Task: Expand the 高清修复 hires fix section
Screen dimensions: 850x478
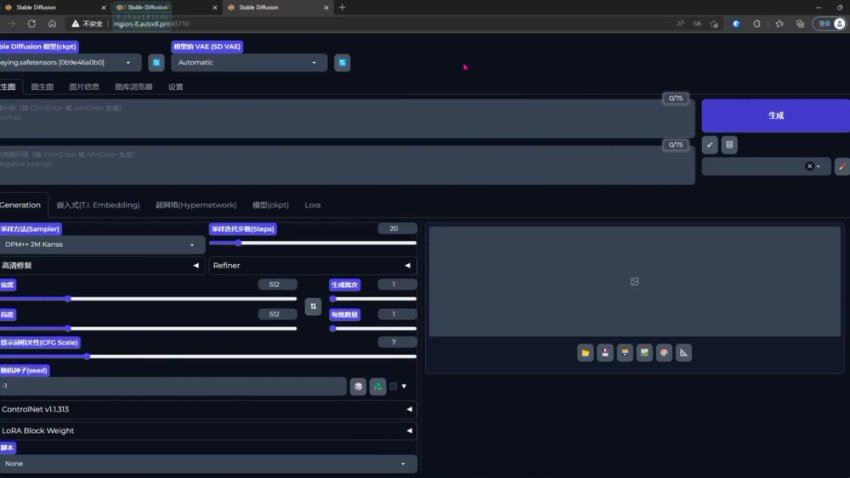Action: coord(102,266)
